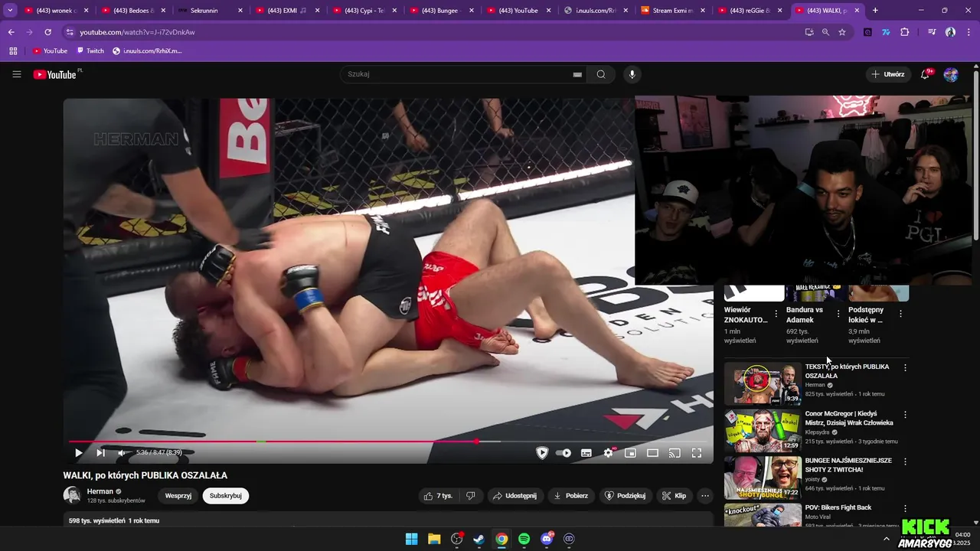Open the player settings gear
This screenshot has height=551, width=980.
(x=609, y=453)
